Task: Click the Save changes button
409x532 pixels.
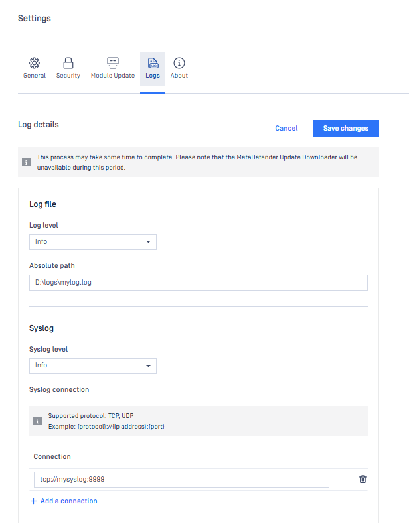Action: pos(346,128)
